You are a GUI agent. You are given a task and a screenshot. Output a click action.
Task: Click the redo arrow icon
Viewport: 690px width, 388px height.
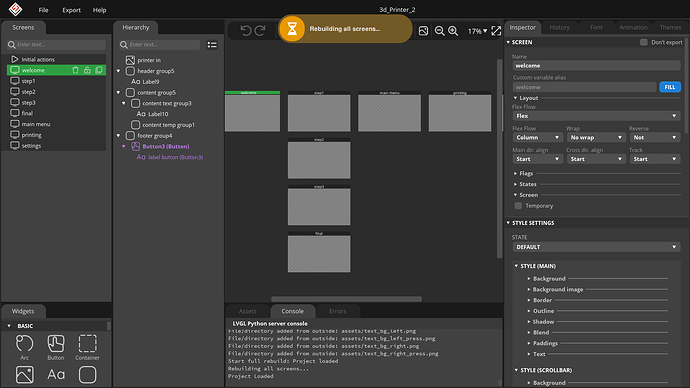click(x=260, y=30)
